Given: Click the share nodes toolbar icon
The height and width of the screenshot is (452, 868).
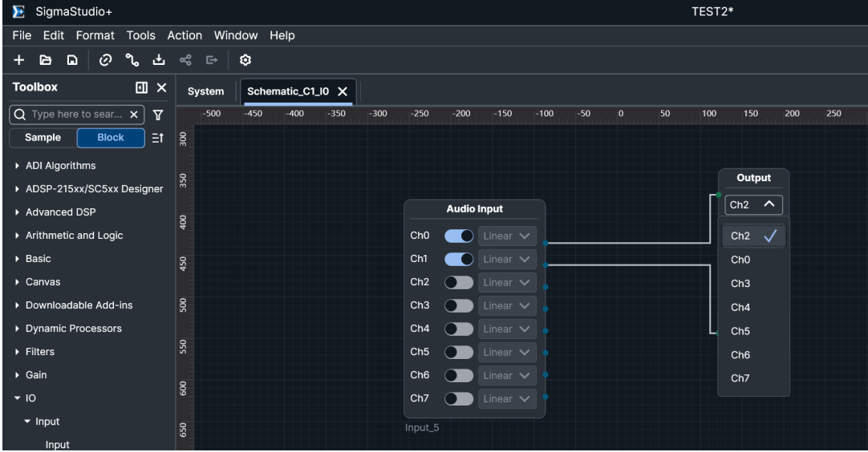Looking at the screenshot, I should (x=185, y=60).
